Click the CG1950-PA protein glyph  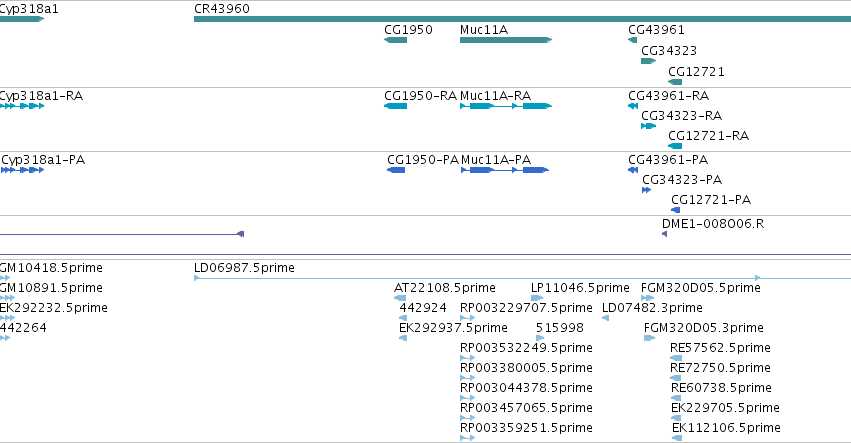(396, 170)
